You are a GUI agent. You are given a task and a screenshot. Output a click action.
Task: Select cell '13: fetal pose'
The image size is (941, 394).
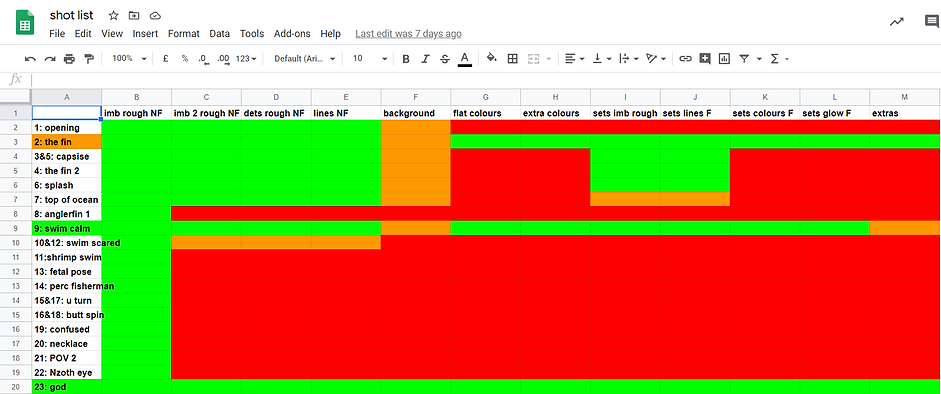[67, 272]
